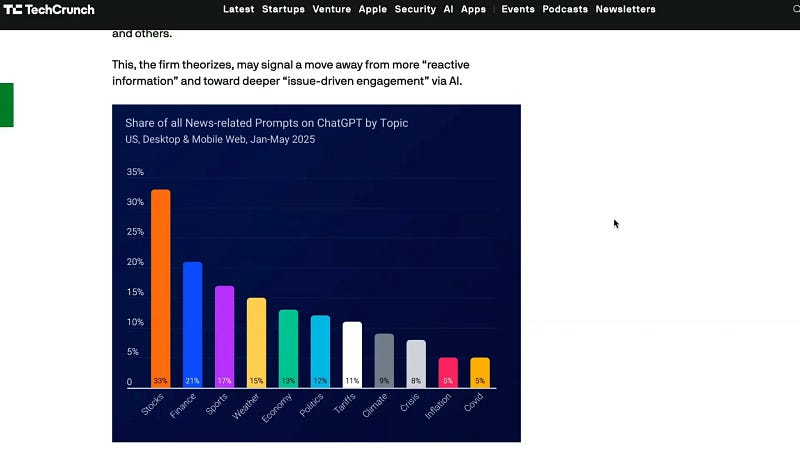The width and height of the screenshot is (800, 450).
Task: Click the 'Tariffs' axis label
Action: click(x=344, y=404)
